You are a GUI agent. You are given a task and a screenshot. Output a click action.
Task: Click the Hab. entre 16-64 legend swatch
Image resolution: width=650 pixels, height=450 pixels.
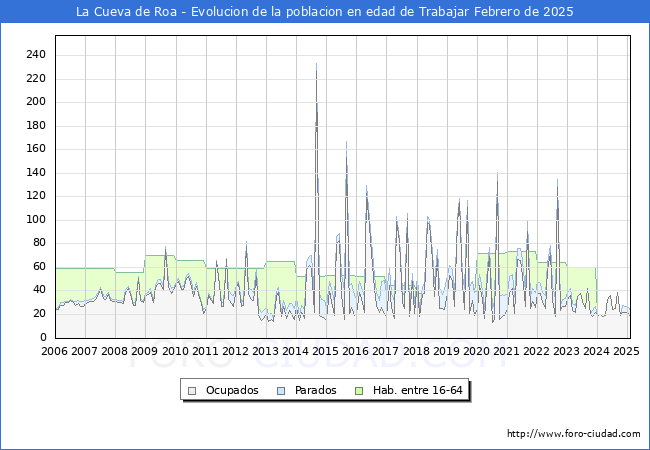tap(359, 391)
